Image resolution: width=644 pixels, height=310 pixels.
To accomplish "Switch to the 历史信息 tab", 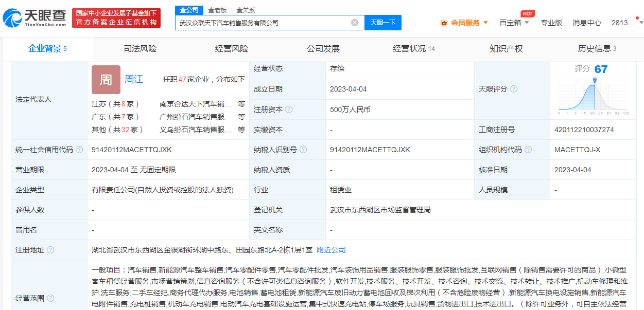I will 597,49.
